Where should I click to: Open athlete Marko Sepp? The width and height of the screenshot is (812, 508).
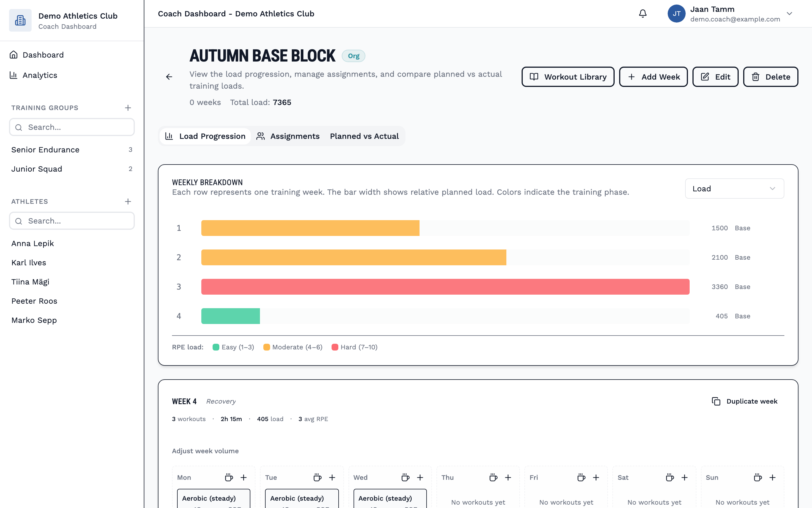click(72, 320)
